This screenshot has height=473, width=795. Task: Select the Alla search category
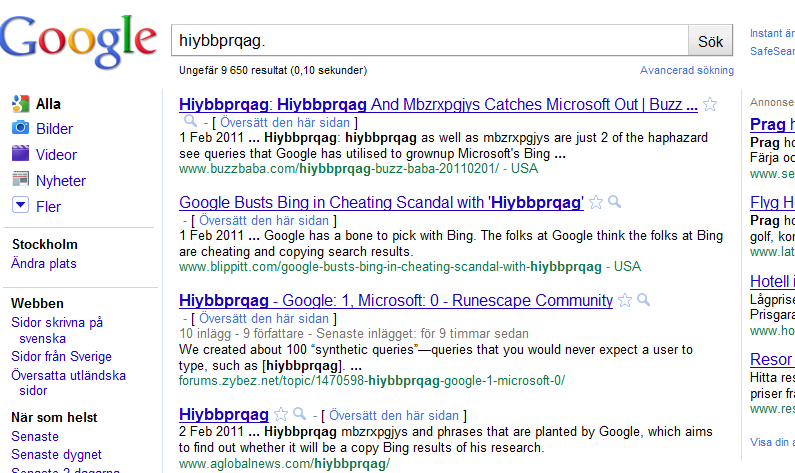pos(48,104)
